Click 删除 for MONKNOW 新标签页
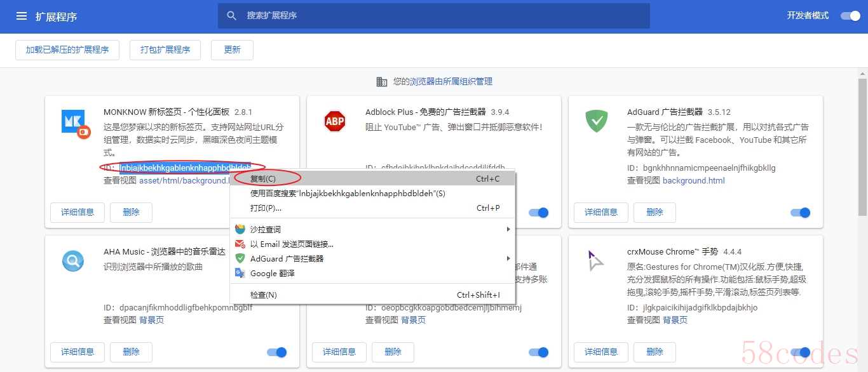 point(131,212)
